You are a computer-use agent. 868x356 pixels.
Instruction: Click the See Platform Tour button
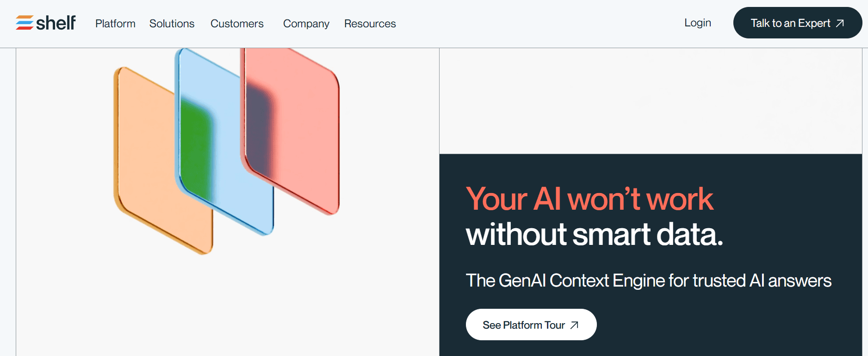coord(531,325)
